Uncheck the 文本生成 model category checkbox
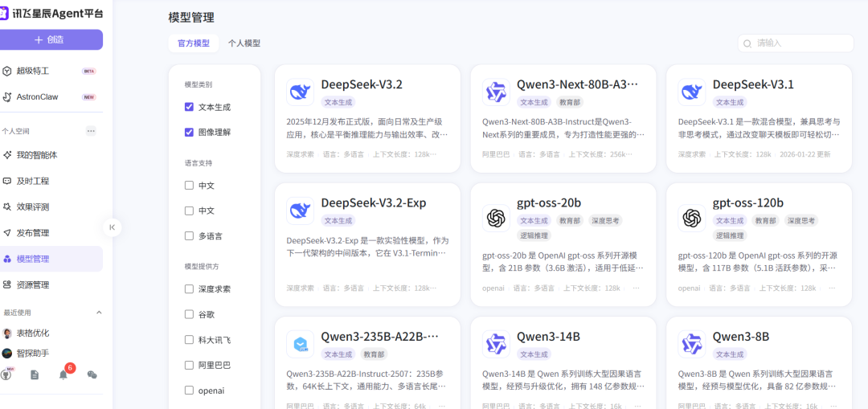Image resolution: width=868 pixels, height=409 pixels. click(x=190, y=107)
